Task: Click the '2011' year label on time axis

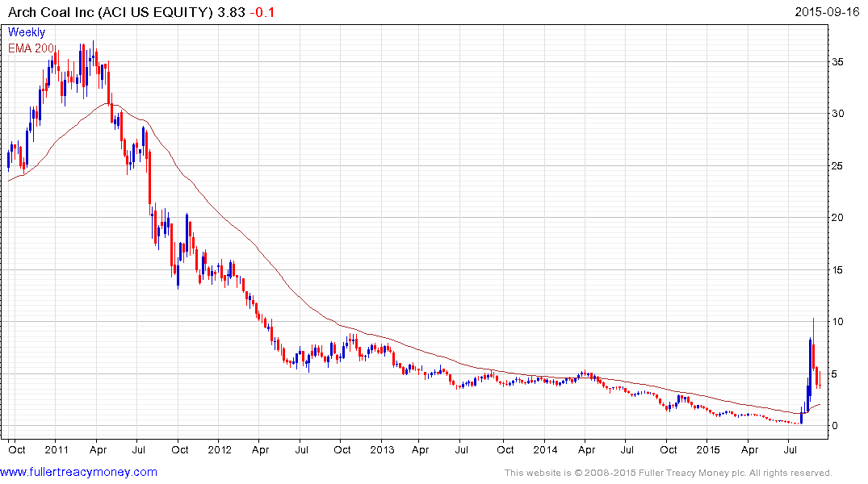Action: (57, 449)
